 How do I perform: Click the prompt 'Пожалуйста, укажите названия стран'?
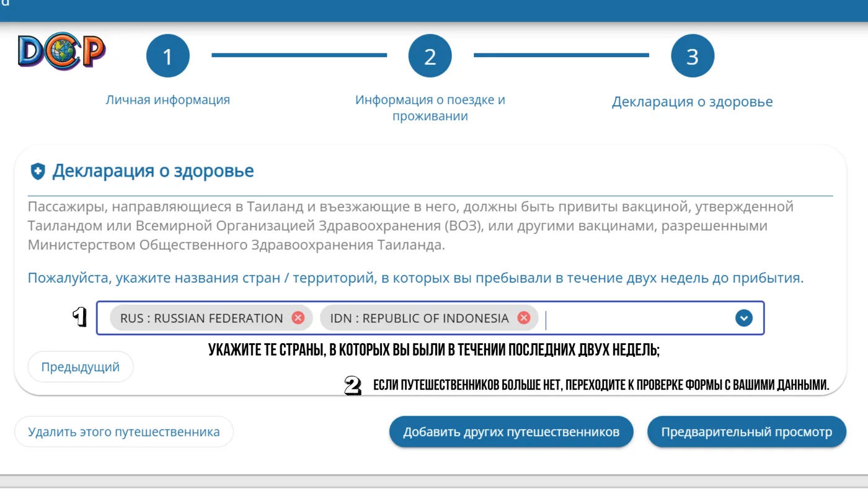click(x=415, y=277)
